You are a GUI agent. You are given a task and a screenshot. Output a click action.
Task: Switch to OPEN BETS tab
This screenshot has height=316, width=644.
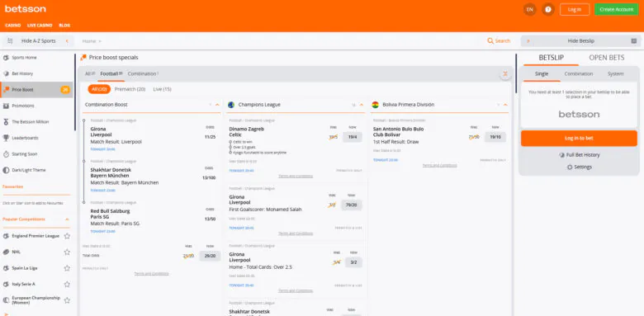pyautogui.click(x=607, y=58)
